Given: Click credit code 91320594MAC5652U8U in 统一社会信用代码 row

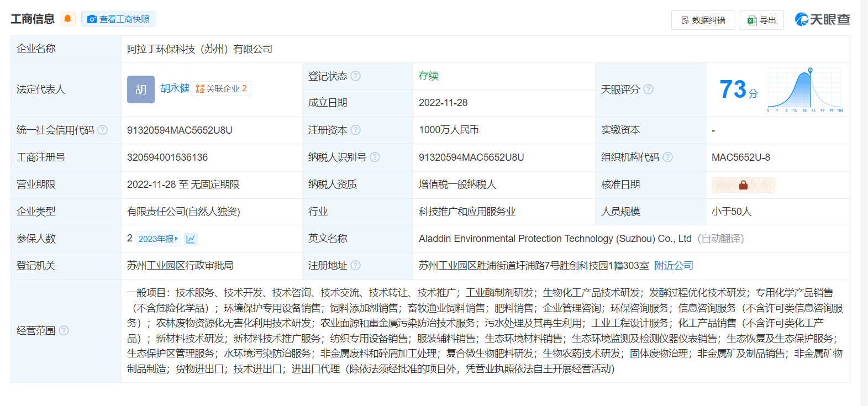Looking at the screenshot, I should point(180,130).
